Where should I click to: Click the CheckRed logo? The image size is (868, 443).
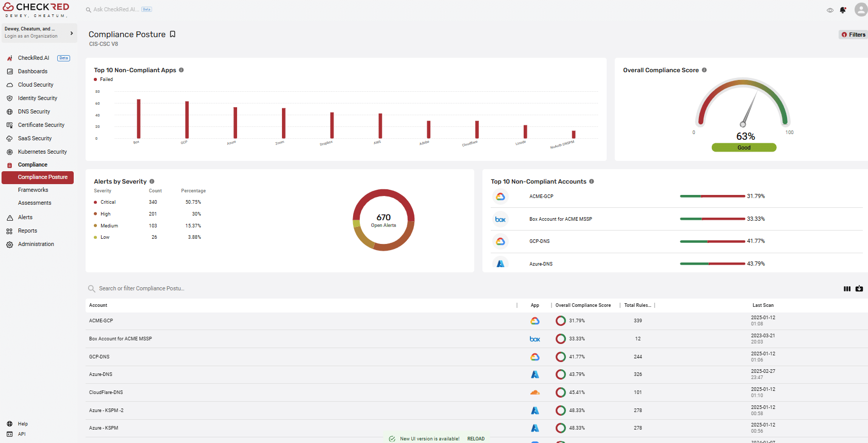click(x=36, y=9)
